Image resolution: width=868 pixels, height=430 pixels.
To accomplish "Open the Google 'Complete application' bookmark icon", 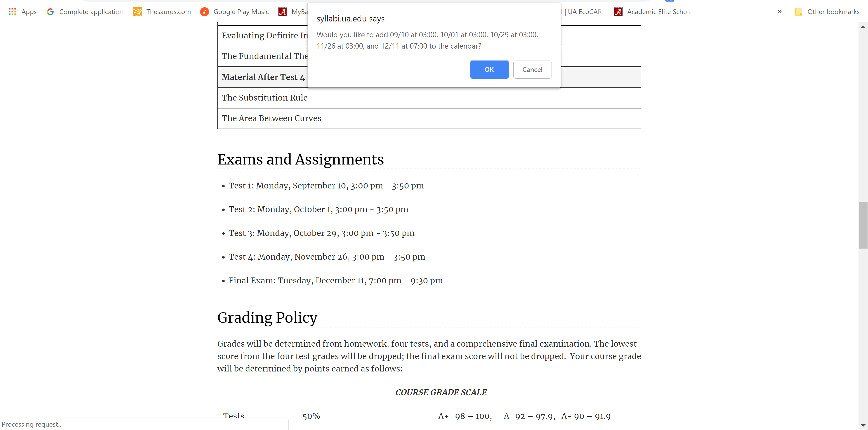I will click(51, 12).
